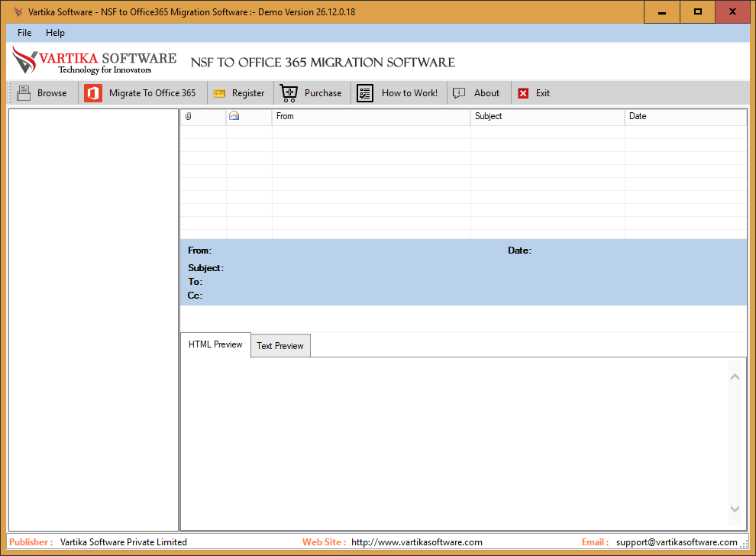Click the To: label in message header

click(195, 282)
